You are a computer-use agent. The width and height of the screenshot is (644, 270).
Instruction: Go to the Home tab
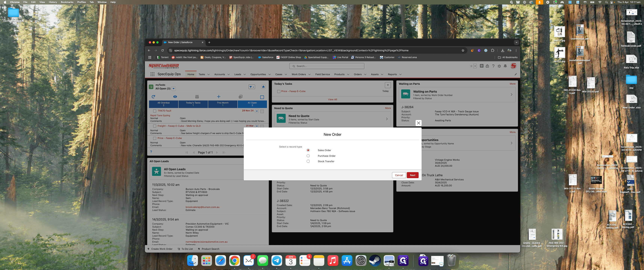pyautogui.click(x=191, y=74)
